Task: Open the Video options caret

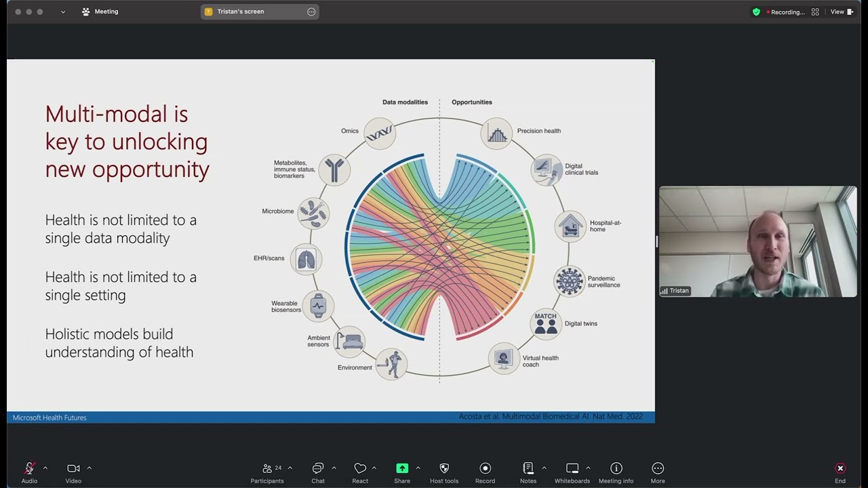Action: click(x=89, y=468)
